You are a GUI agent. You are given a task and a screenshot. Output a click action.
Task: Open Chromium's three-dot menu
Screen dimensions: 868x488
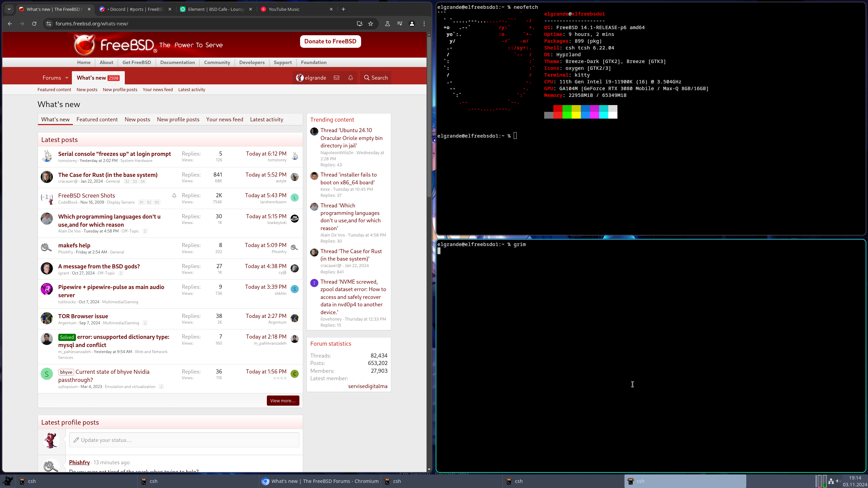click(424, 24)
